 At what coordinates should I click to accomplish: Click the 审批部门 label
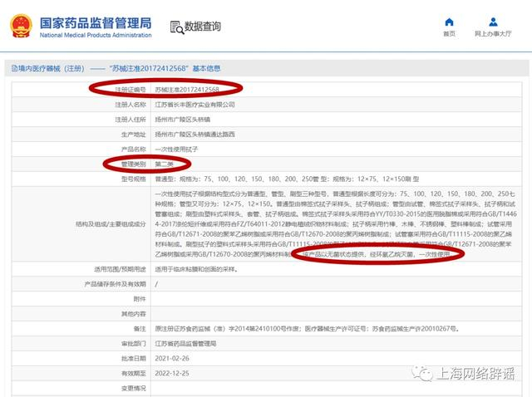[133, 344]
